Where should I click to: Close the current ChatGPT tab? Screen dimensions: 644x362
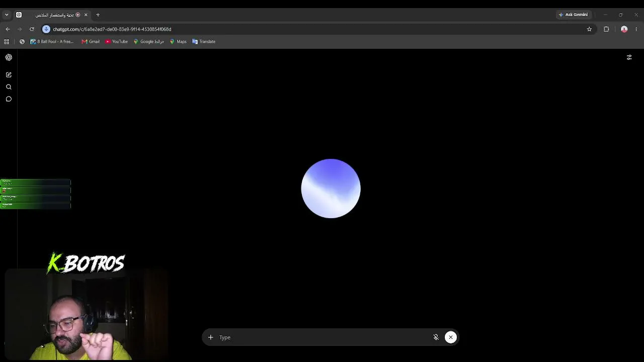pos(86,15)
